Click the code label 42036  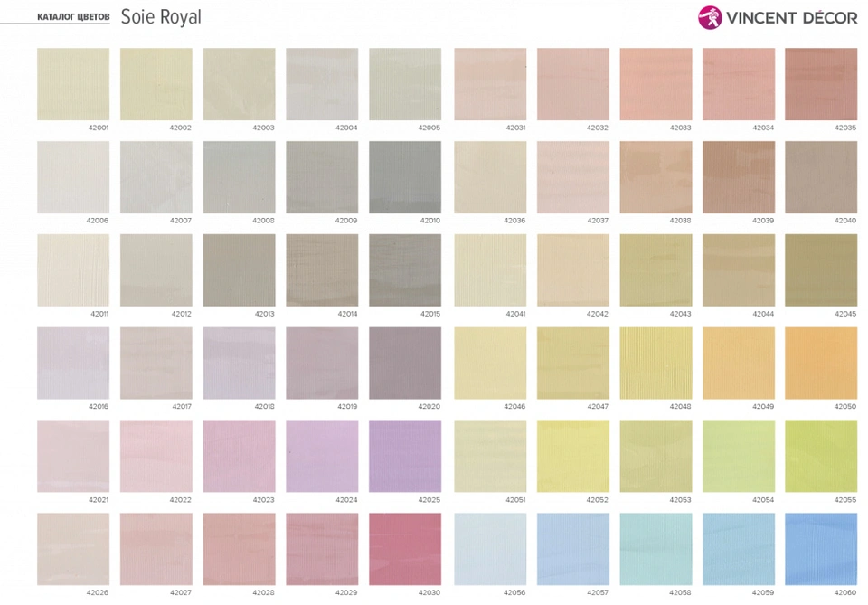(514, 221)
